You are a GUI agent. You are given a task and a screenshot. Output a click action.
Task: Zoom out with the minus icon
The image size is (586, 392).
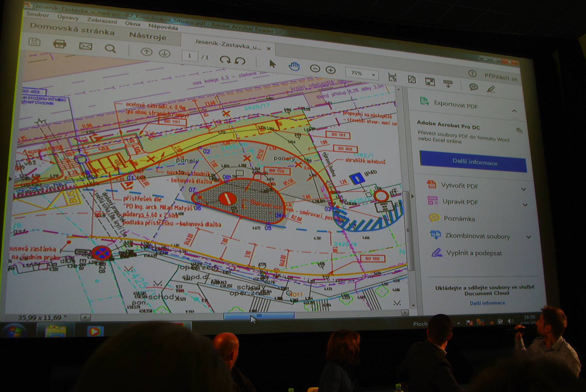pos(315,68)
